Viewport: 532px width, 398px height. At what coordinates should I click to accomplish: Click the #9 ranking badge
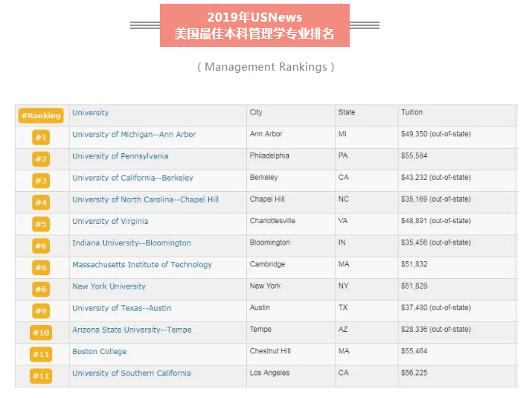click(x=41, y=311)
